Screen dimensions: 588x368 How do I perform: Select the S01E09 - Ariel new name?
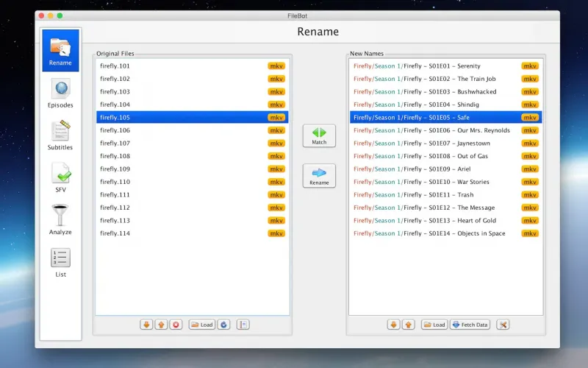[x=446, y=169]
